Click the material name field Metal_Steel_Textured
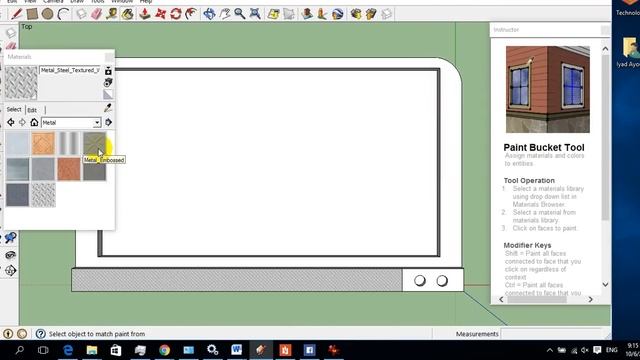640x360 pixels. pos(70,70)
